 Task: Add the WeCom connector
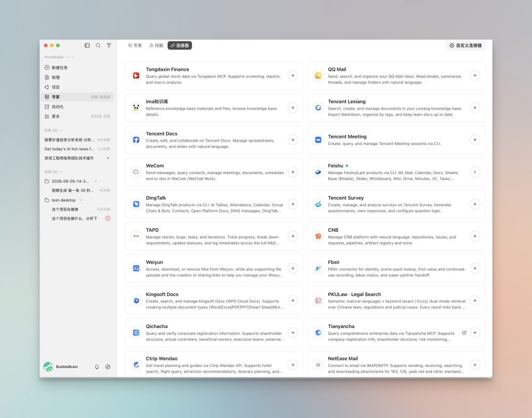coord(293,172)
